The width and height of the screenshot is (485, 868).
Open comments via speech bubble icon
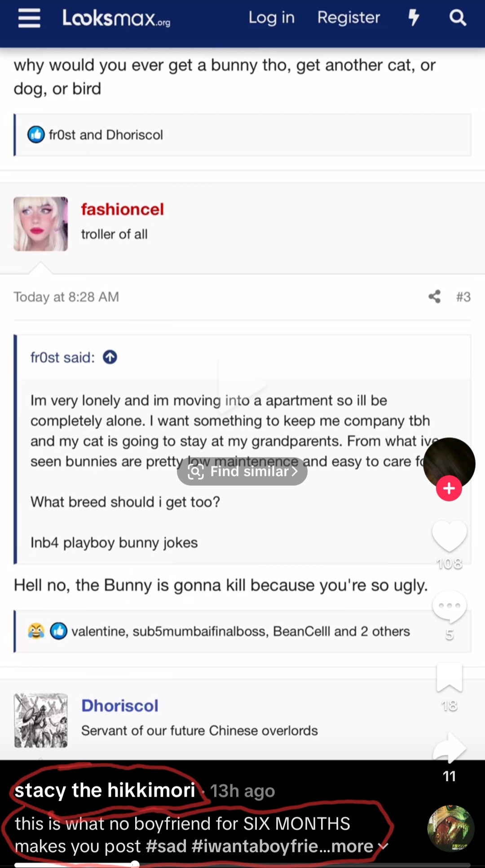449,607
